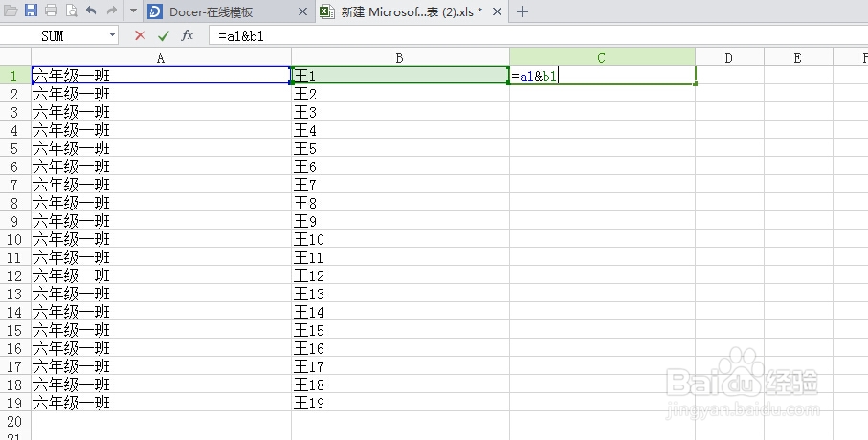The height and width of the screenshot is (440, 868).
Task: Add a new tab with plus button
Action: [x=522, y=11]
